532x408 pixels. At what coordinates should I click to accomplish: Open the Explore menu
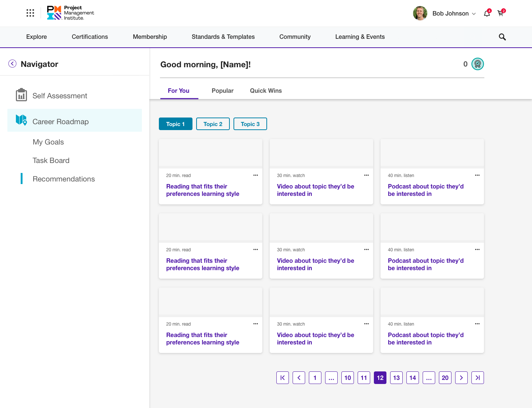pyautogui.click(x=37, y=37)
